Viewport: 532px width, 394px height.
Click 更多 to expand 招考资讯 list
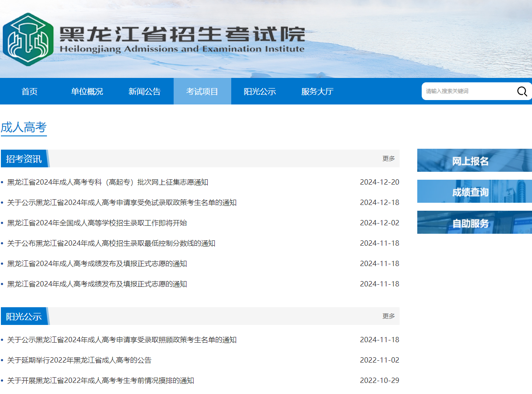point(388,159)
